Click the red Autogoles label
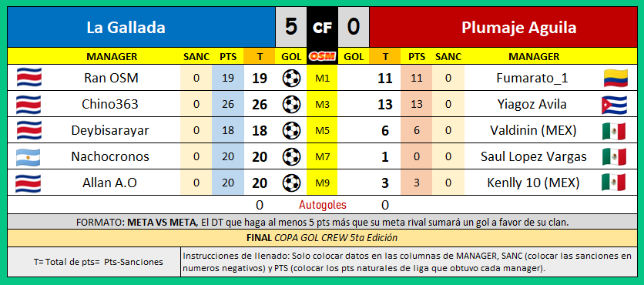Image resolution: width=644 pixels, height=285 pixels. [323, 205]
